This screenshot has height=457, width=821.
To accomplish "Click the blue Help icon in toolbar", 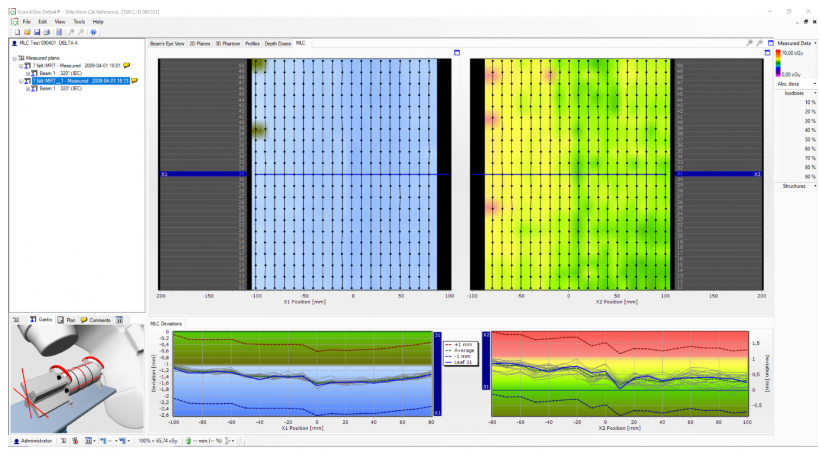I will pyautogui.click(x=93, y=32).
